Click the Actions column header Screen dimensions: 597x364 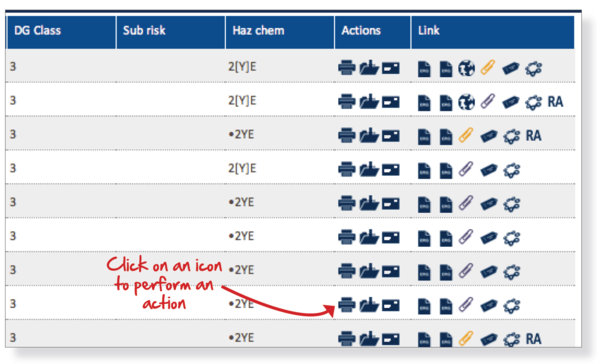point(373,32)
